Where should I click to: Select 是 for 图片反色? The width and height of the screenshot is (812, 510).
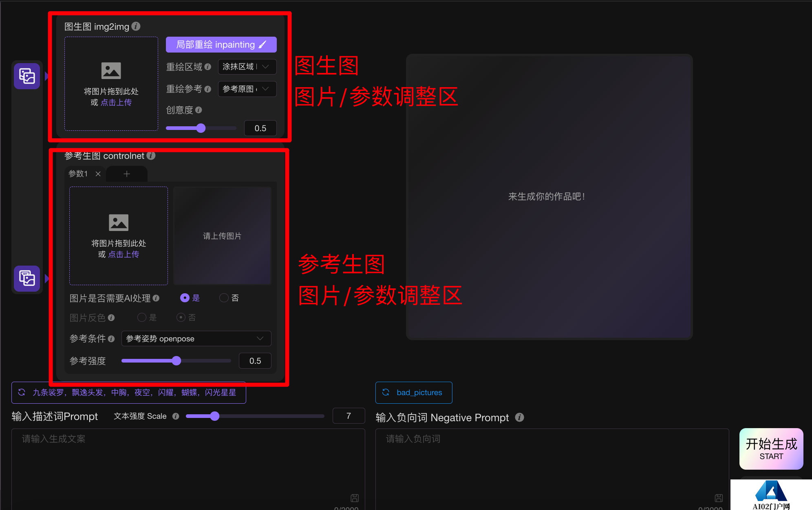point(142,317)
